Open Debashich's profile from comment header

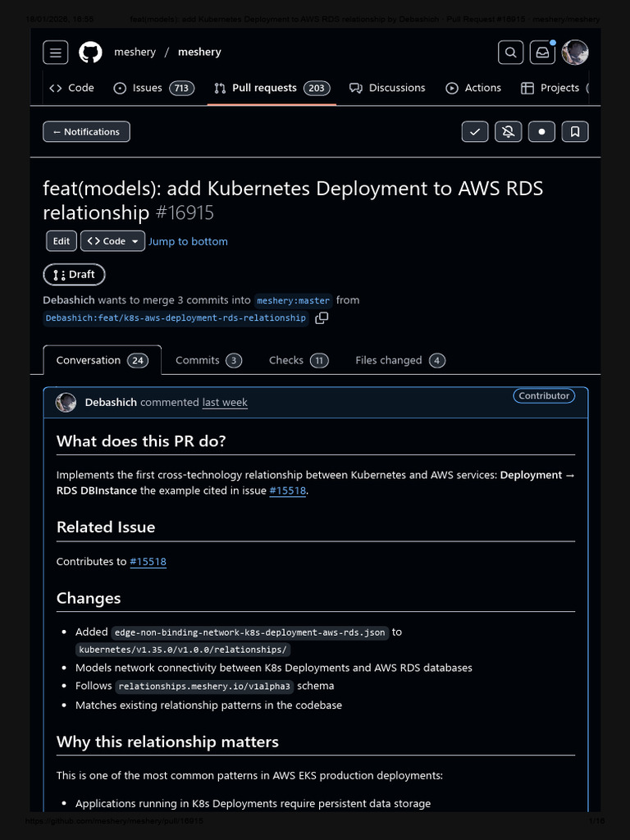coord(111,402)
